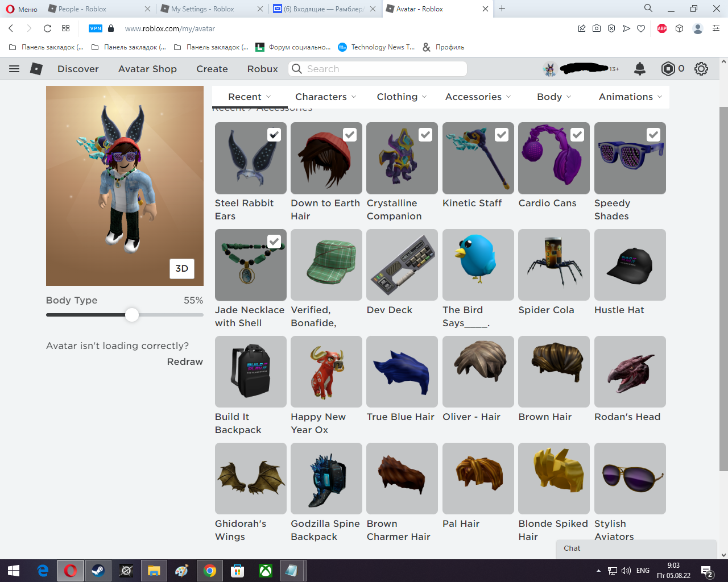
Task: Open the notifications bell
Action: [x=640, y=69]
